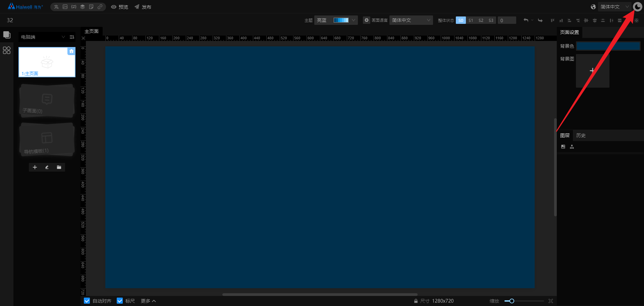Click the image icon in layers panel
The image size is (644, 306).
(x=563, y=147)
